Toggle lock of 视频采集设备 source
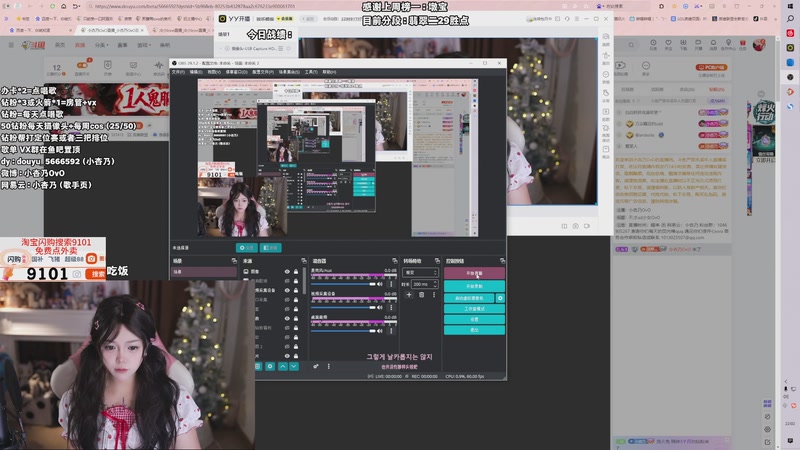800x450 pixels. (296, 290)
